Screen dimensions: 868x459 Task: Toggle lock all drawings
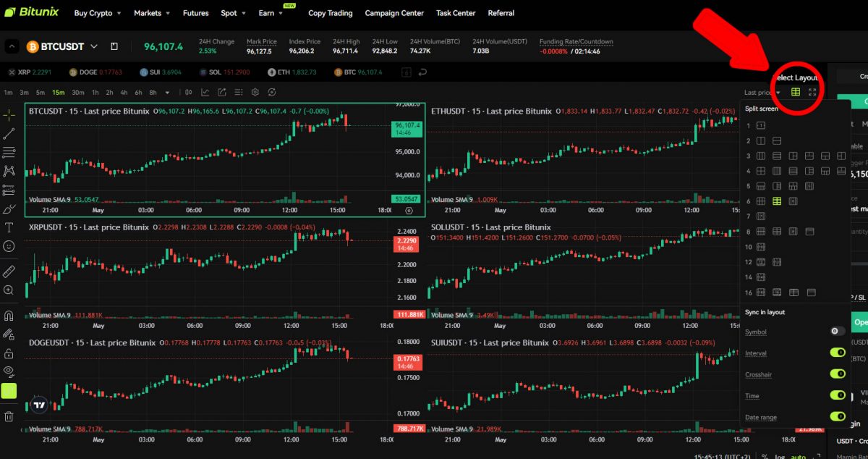[x=9, y=353]
